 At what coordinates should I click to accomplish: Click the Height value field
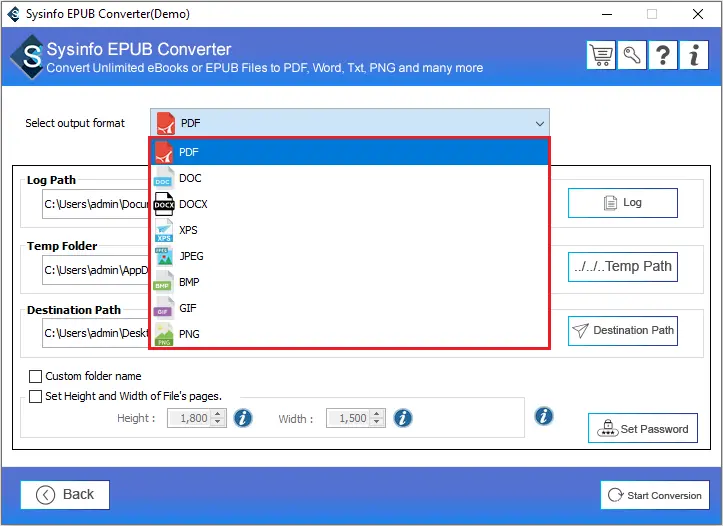(x=189, y=418)
